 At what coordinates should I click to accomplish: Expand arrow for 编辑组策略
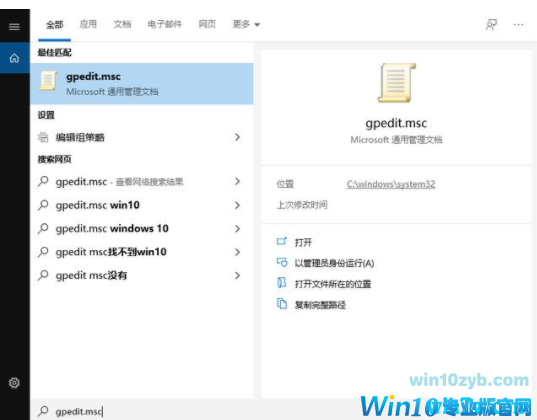[x=237, y=137]
